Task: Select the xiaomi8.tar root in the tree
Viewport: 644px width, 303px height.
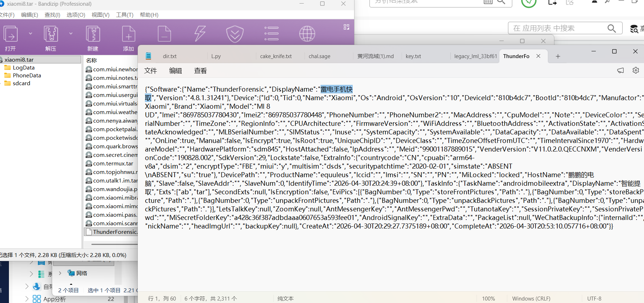Action: 40,60
